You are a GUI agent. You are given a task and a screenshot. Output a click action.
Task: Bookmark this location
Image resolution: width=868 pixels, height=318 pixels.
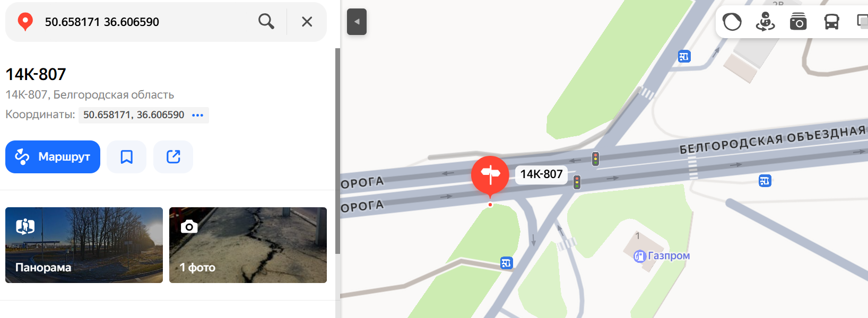pyautogui.click(x=126, y=157)
